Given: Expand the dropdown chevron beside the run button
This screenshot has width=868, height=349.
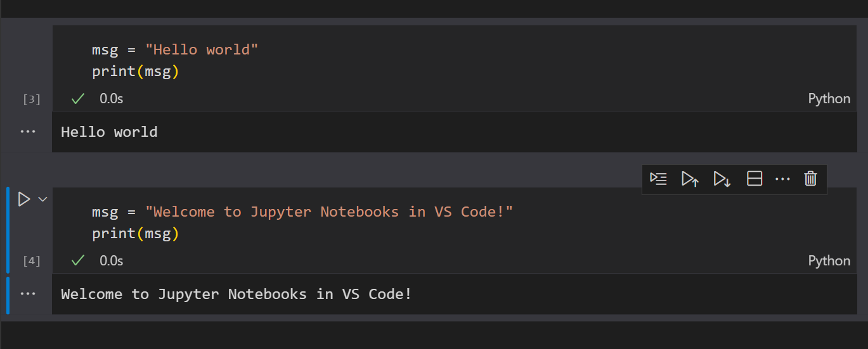Looking at the screenshot, I should coord(42,200).
